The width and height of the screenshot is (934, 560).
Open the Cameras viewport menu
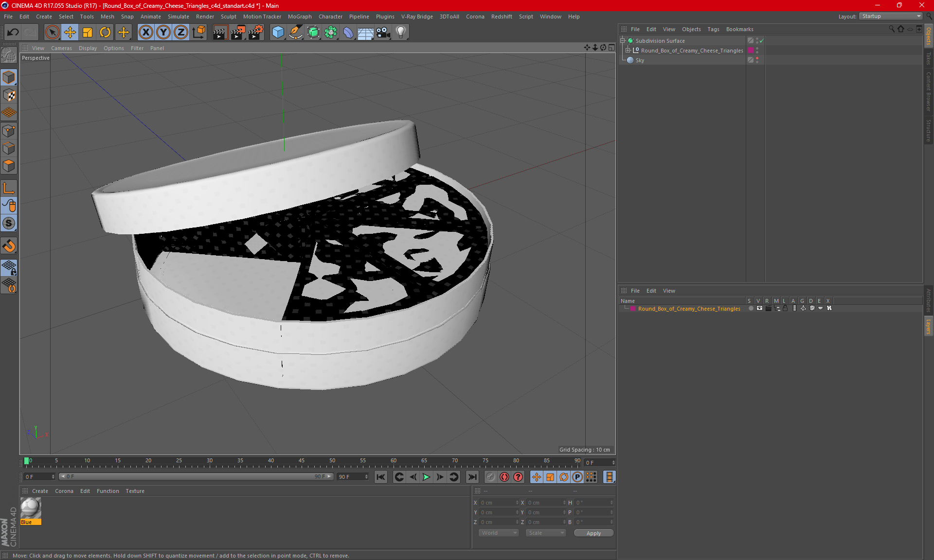point(61,48)
